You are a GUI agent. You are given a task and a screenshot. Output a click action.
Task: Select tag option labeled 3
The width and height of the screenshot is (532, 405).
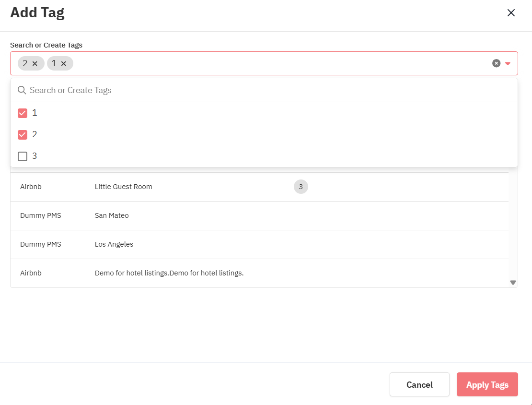(x=35, y=156)
